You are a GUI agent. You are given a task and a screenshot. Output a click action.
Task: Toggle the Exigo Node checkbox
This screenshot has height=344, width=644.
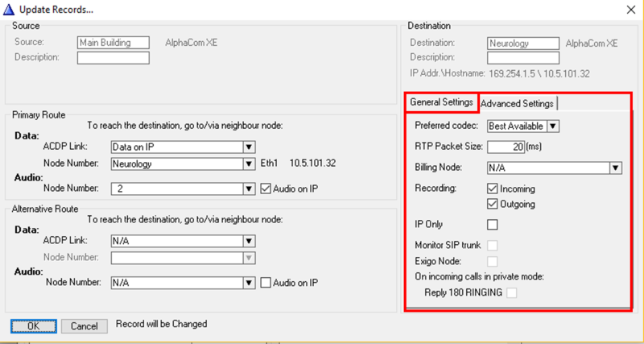[492, 261]
